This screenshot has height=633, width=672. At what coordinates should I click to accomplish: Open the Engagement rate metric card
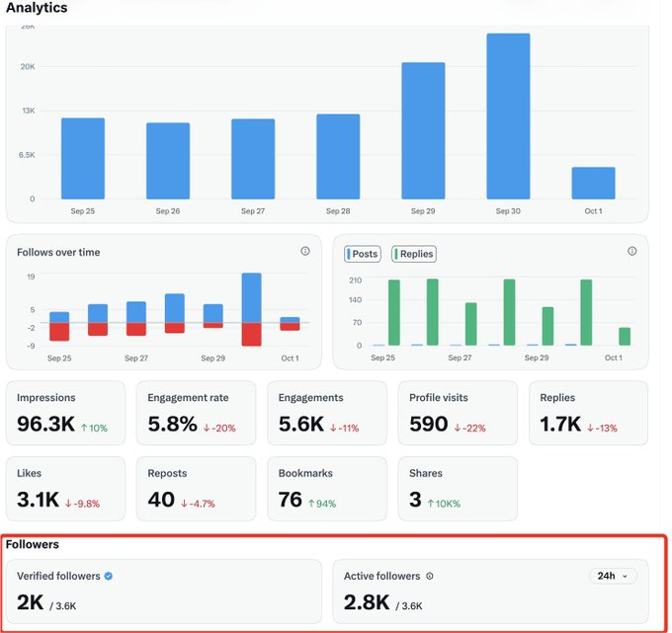197,413
